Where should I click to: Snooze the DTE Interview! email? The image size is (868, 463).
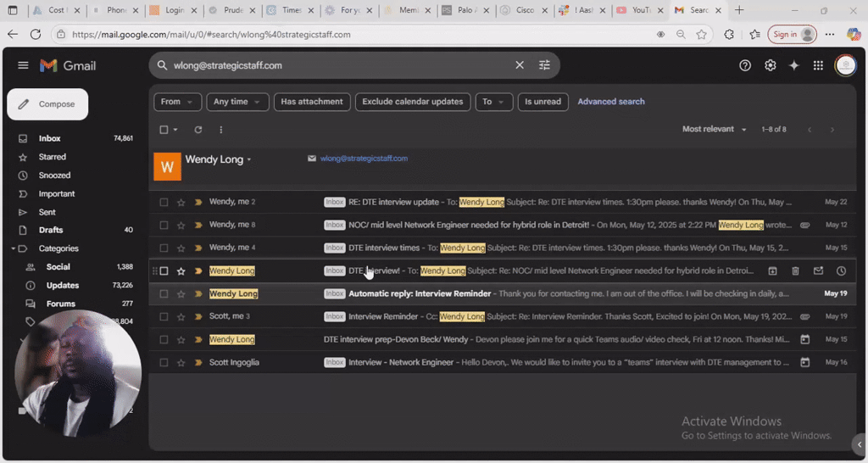(x=841, y=271)
